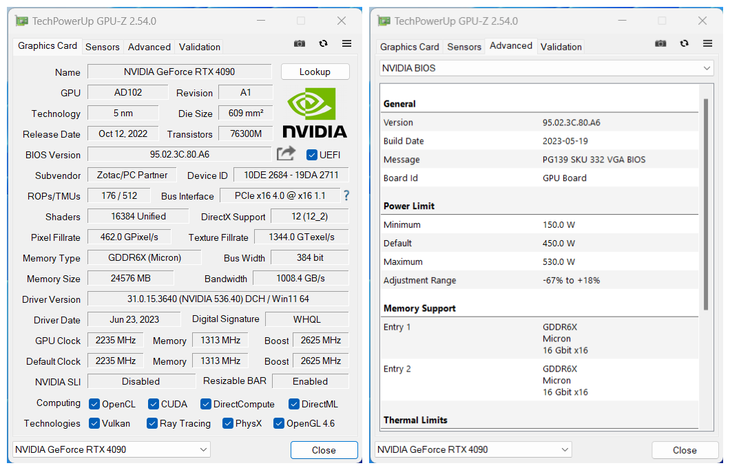Click the BIOS export arrow icon beside UEFI
The width and height of the screenshot is (730, 470).
(x=286, y=154)
